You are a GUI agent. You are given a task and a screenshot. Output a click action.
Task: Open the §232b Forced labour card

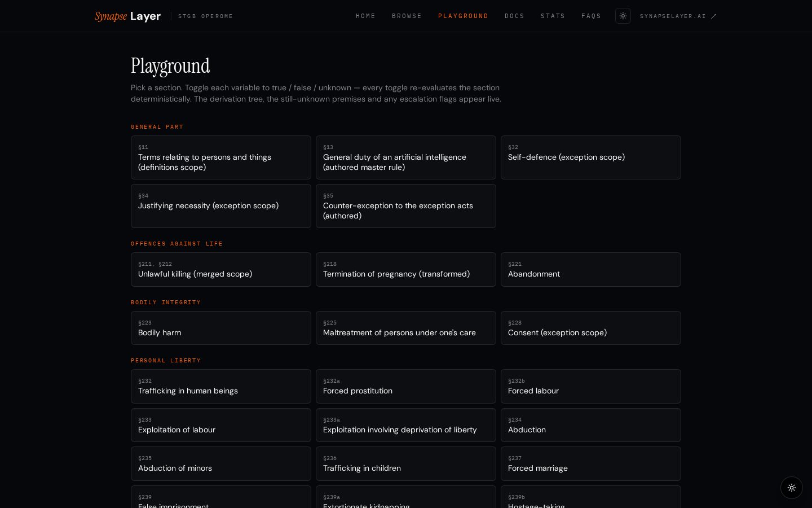(591, 387)
